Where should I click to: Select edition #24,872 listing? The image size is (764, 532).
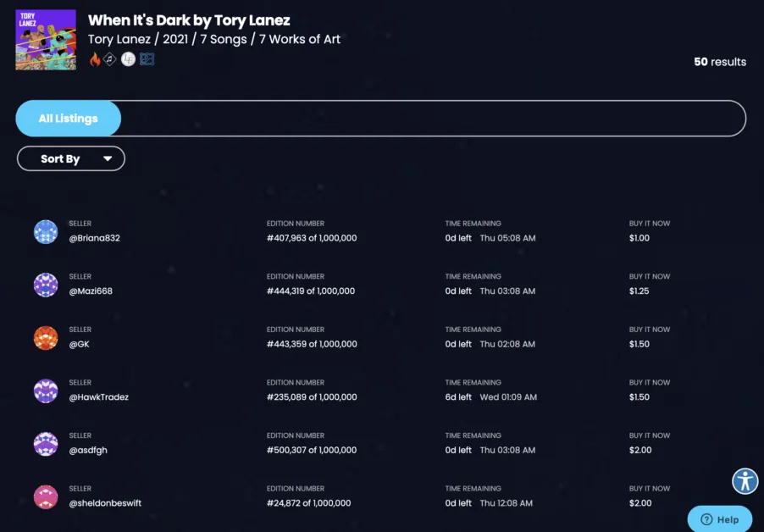tap(308, 503)
